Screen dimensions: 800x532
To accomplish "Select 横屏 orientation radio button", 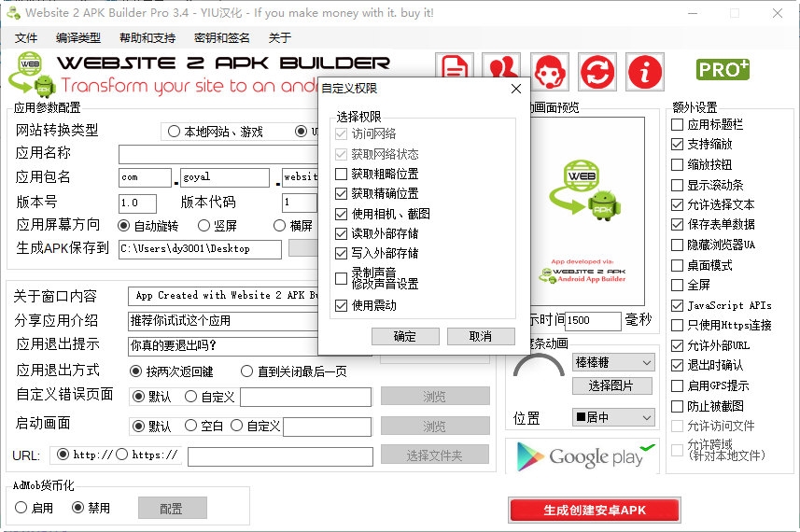I will 279,226.
